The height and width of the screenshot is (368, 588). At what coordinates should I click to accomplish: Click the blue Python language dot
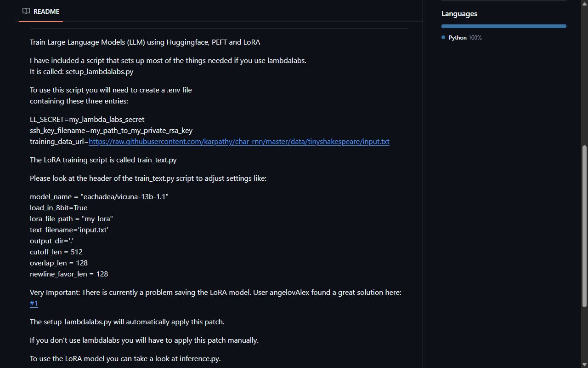[443, 37]
